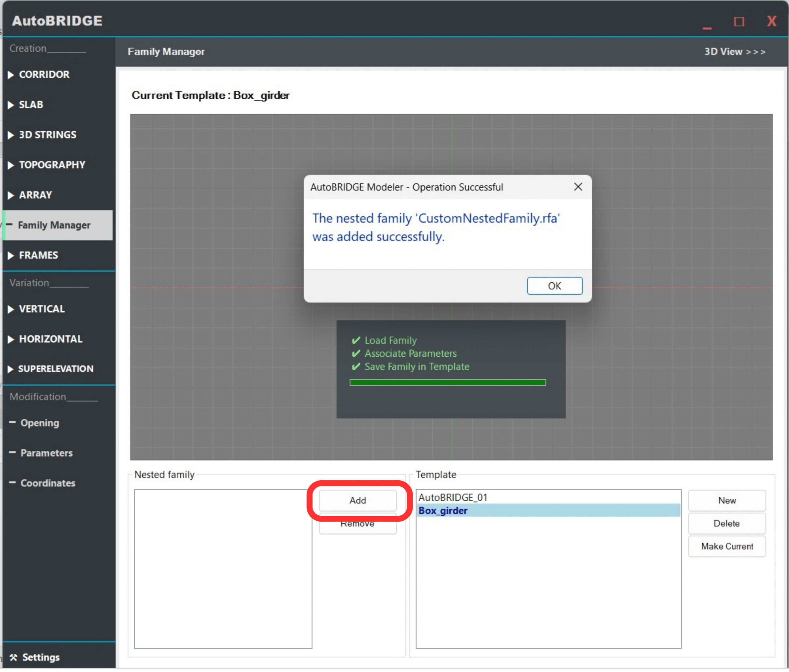Expand the SLAB section arrow
This screenshot has width=789, height=672.
[x=11, y=105]
